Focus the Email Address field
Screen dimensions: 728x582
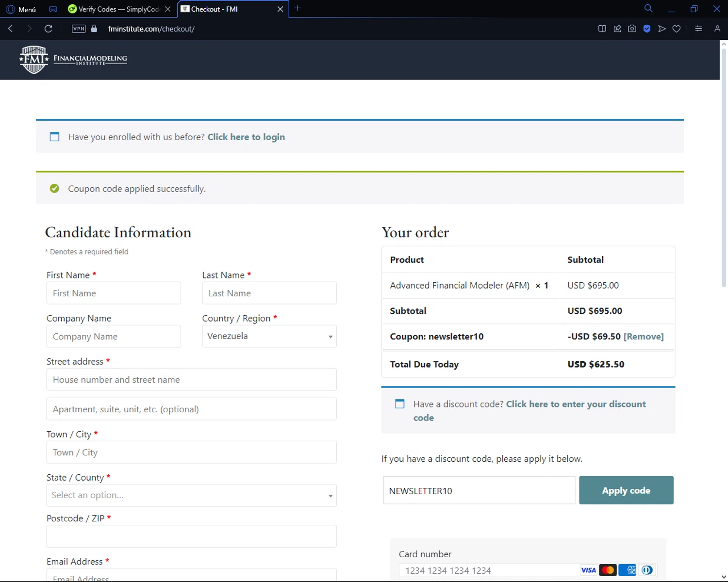click(192, 575)
